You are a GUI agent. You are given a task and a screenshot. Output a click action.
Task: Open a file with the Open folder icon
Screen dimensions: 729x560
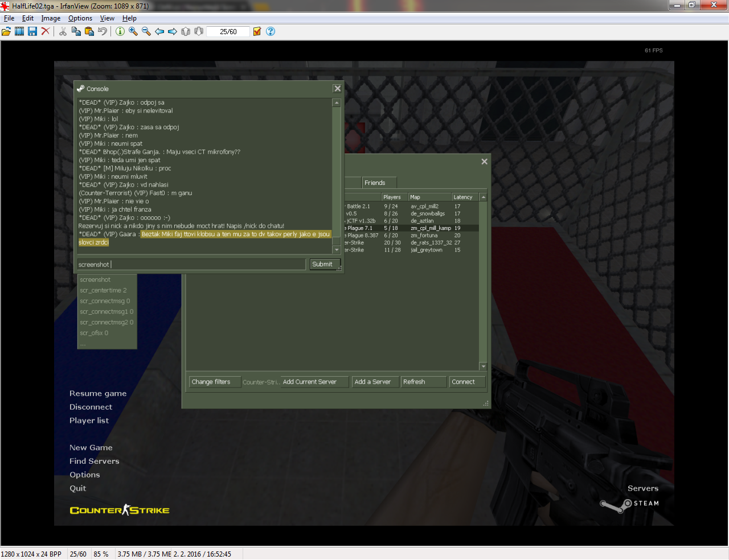[7, 31]
